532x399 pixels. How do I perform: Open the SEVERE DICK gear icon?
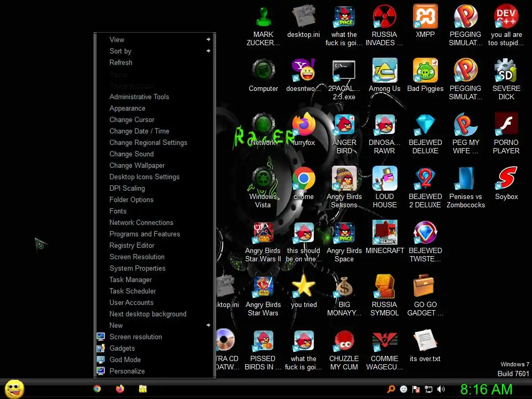pyautogui.click(x=506, y=79)
